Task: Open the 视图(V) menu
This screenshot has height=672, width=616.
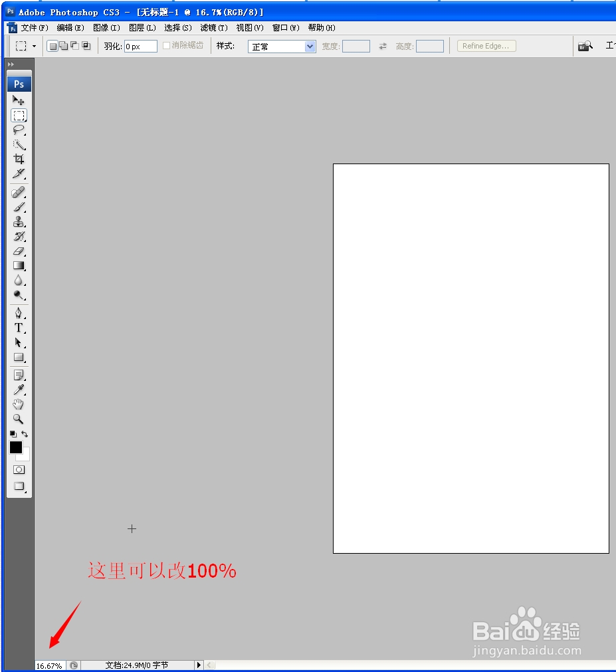Action: click(250, 28)
